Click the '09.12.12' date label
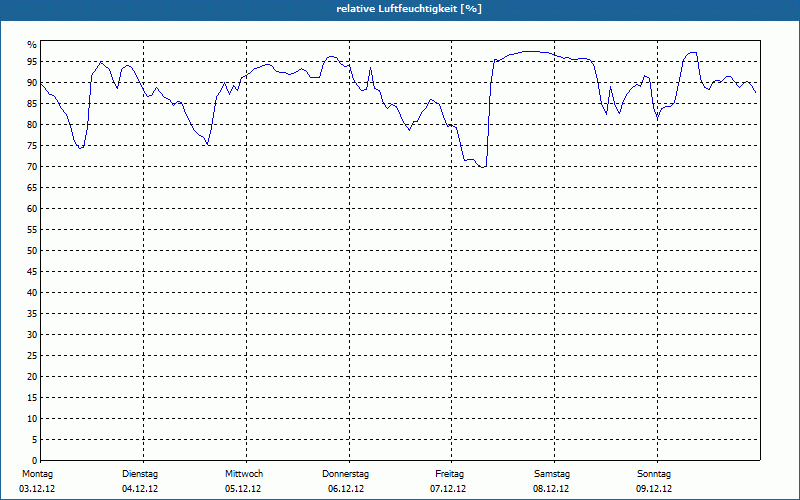This screenshot has width=800, height=500. [654, 489]
